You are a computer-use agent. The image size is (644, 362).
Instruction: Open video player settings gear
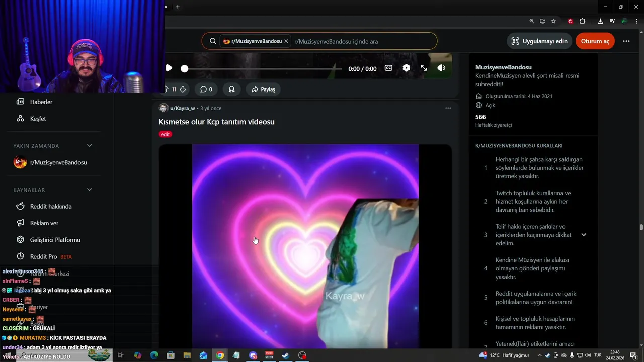click(x=406, y=68)
